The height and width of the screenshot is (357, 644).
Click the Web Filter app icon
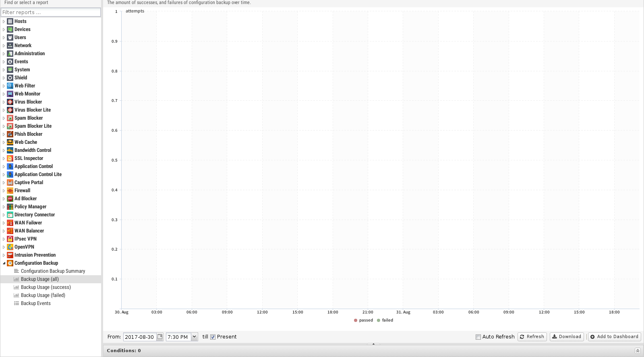[x=10, y=86]
